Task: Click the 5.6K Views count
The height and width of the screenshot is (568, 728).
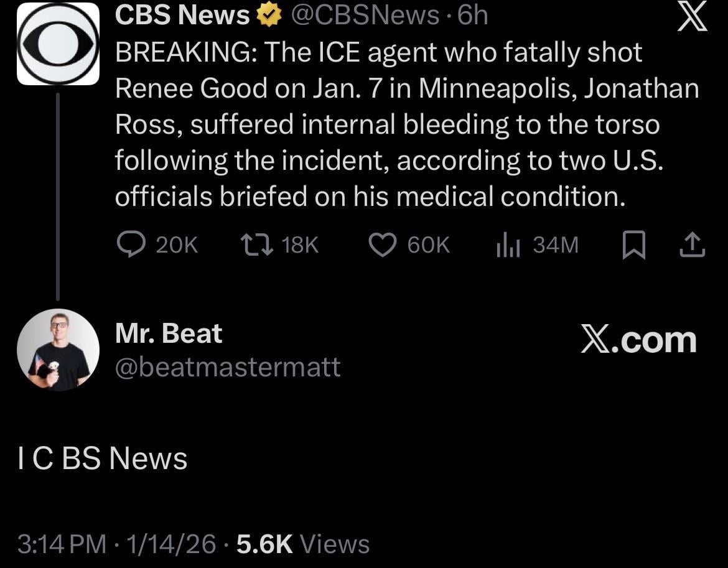Action: tap(303, 544)
